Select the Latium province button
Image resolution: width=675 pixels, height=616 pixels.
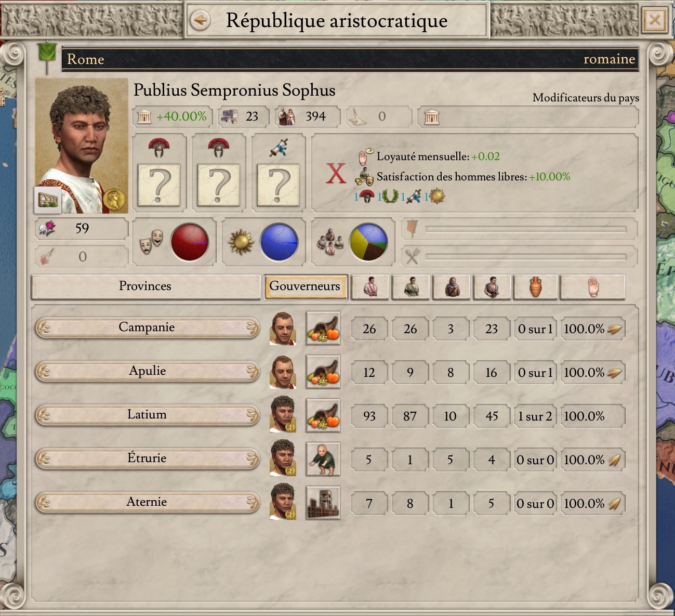(x=147, y=415)
